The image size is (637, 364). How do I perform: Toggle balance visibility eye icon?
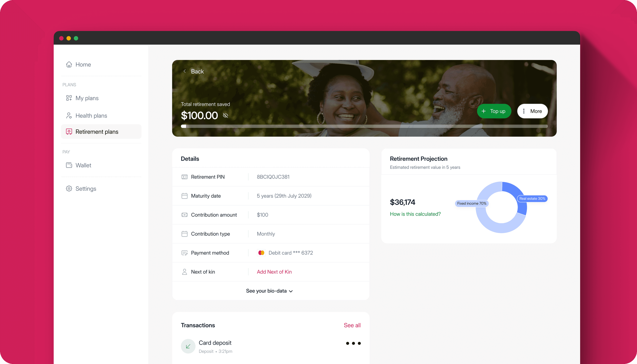(225, 116)
